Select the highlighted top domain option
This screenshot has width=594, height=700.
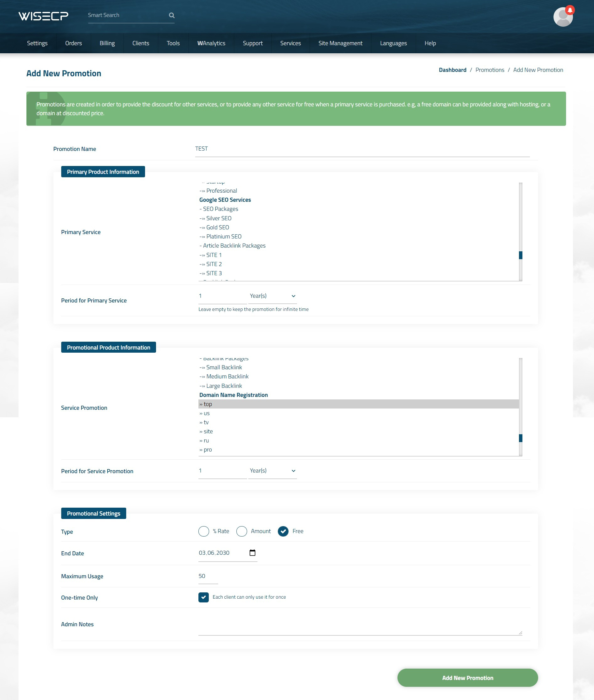pyautogui.click(x=359, y=404)
